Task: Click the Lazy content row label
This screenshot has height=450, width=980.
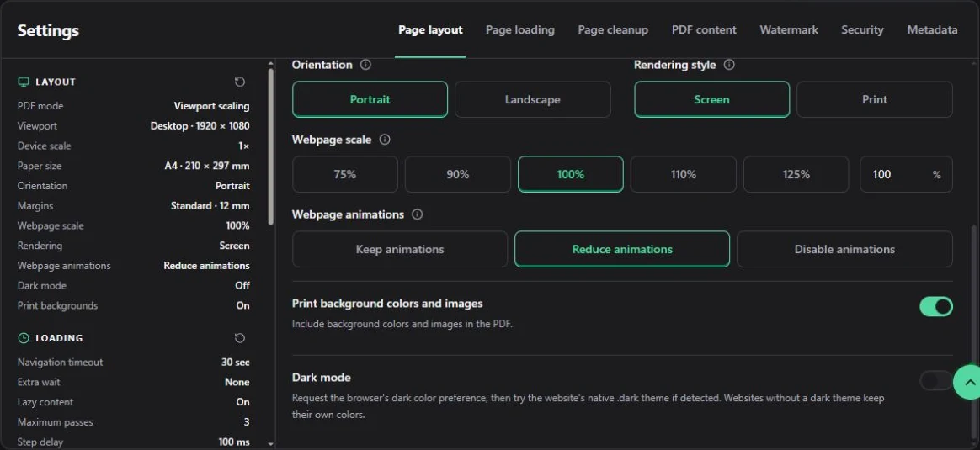Action: [45, 403]
